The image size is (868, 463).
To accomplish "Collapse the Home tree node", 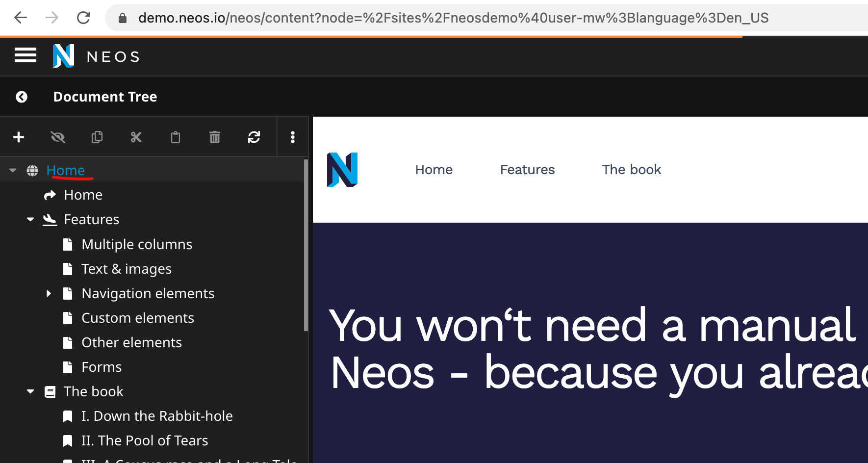I will click(x=12, y=169).
